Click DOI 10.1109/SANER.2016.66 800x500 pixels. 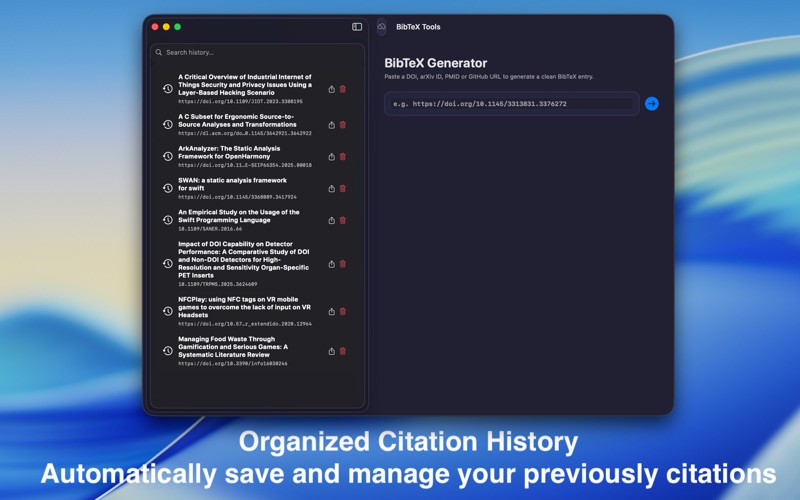[x=210, y=229]
